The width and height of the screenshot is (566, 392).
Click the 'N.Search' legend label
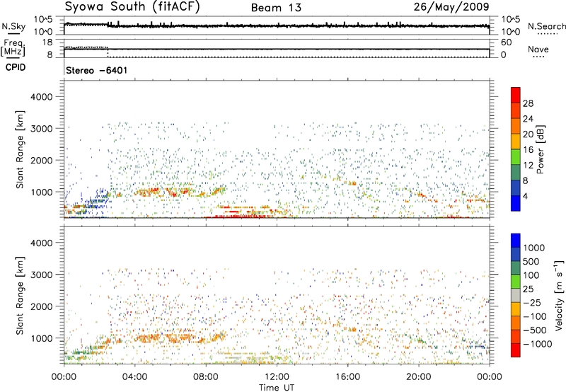tap(546, 26)
